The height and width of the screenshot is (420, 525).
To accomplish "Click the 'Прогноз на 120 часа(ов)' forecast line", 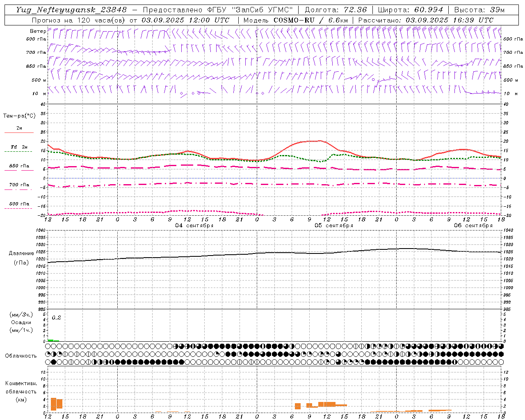I will [79, 20].
